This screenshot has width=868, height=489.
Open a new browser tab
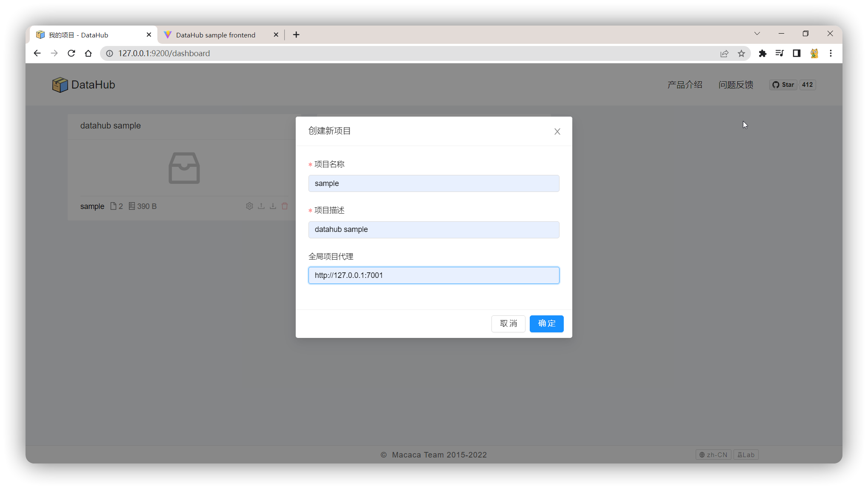coord(296,35)
